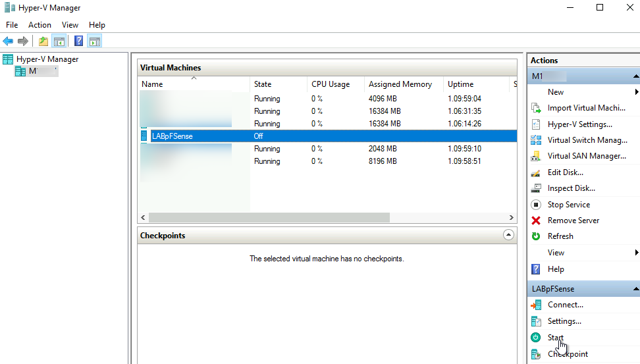Open the View menu
The height and width of the screenshot is (364, 640).
pyautogui.click(x=70, y=25)
